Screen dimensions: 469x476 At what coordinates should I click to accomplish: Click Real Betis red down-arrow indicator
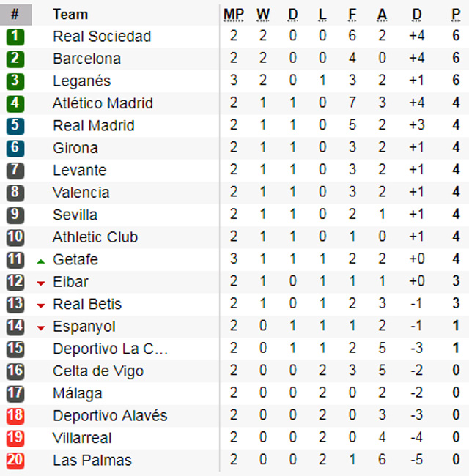(41, 305)
